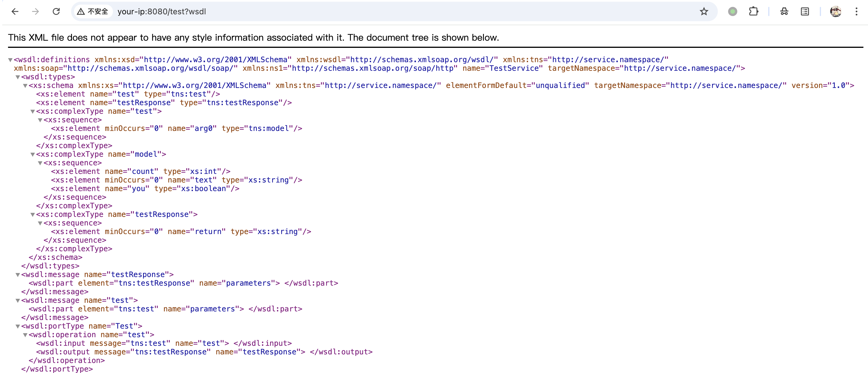Open the Chrome three-dot menu

click(856, 11)
